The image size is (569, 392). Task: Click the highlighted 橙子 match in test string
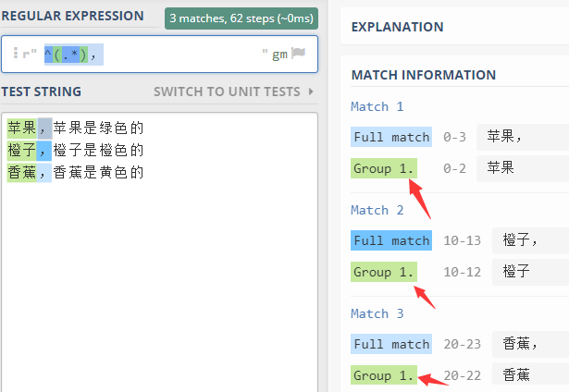pos(22,151)
